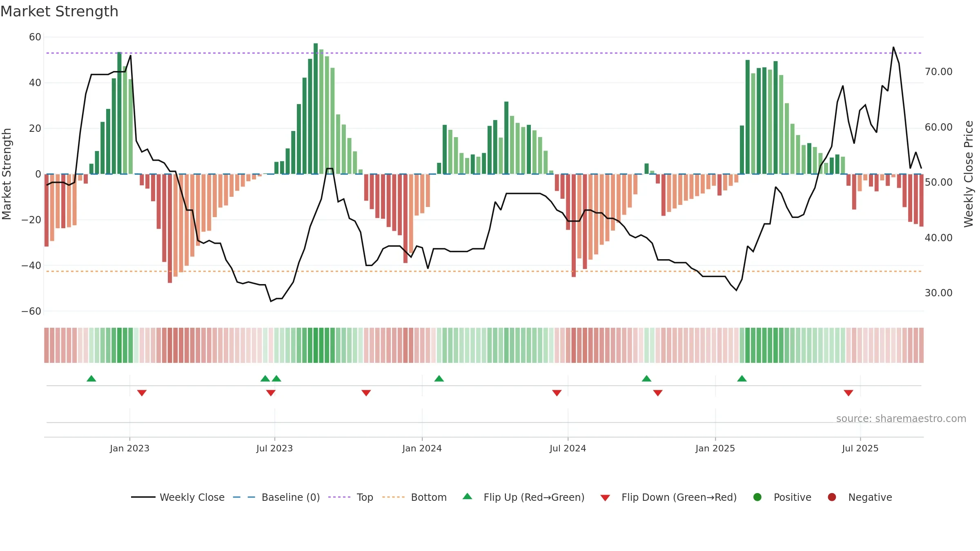Click the red flip-down marker just before Jul 2023

point(271,393)
